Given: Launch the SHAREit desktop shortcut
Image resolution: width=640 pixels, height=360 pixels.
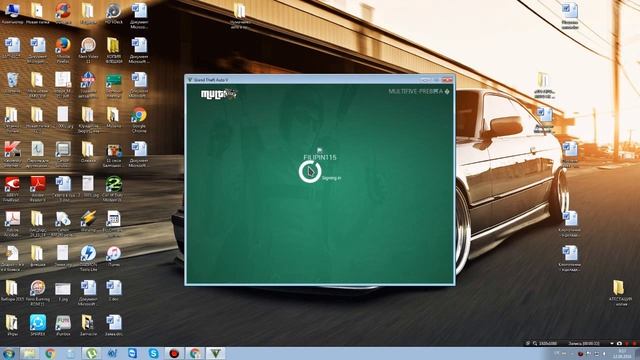Looking at the screenshot, I should click(x=38, y=325).
